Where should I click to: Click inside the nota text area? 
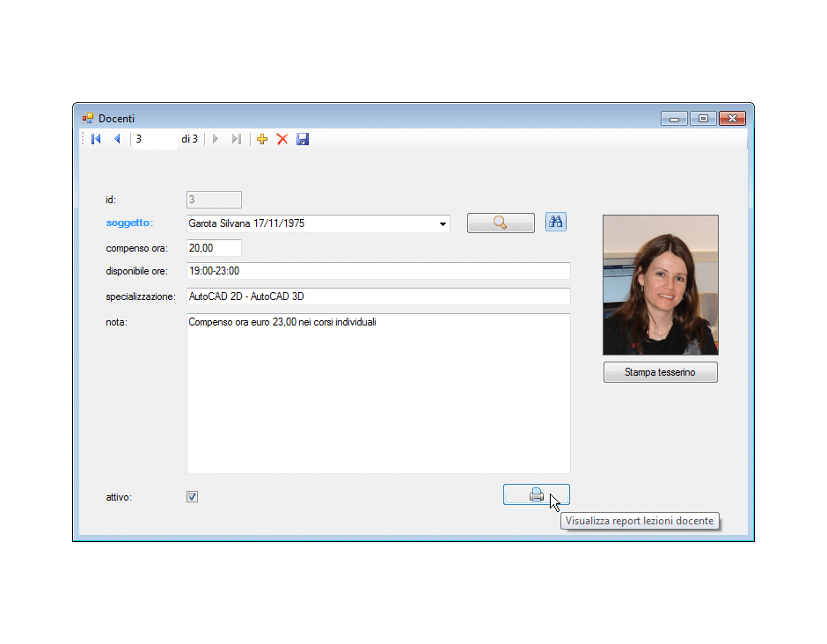click(x=378, y=393)
